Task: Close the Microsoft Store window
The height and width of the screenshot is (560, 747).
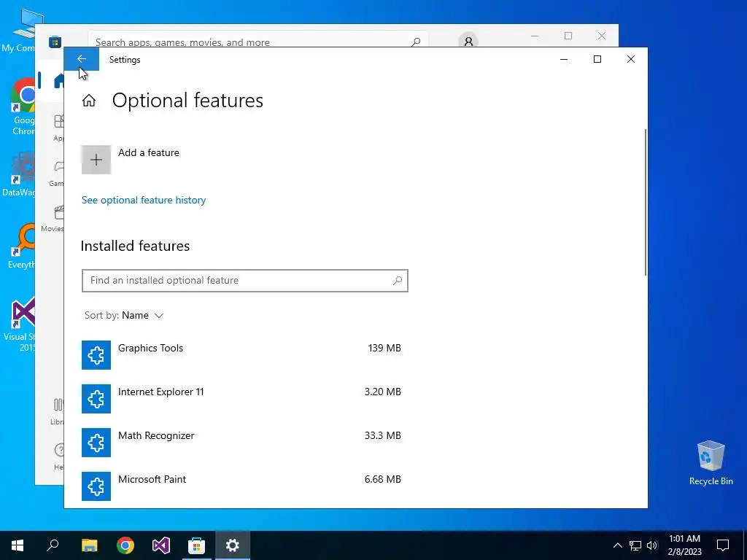Action: click(602, 36)
